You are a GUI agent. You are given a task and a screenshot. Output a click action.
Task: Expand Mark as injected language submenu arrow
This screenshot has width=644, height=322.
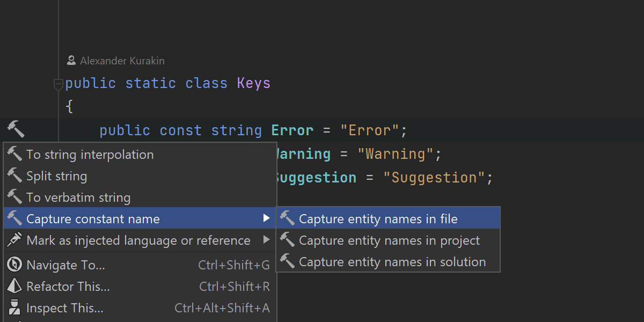pyautogui.click(x=266, y=240)
